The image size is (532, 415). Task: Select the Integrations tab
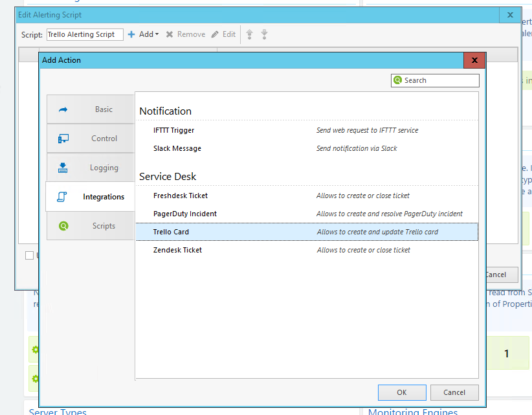coord(91,197)
